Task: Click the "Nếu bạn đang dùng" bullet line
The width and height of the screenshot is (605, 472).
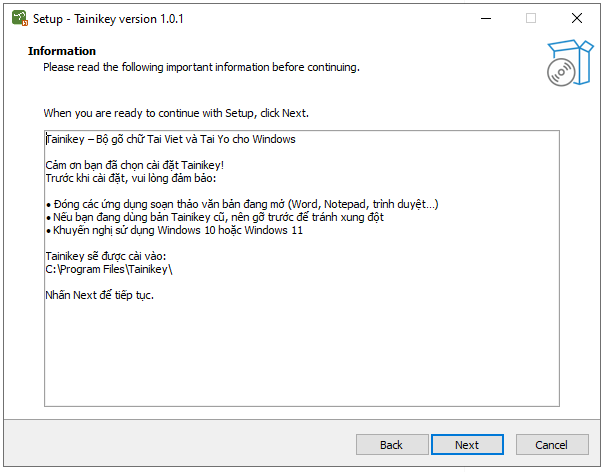Action: pos(215,217)
